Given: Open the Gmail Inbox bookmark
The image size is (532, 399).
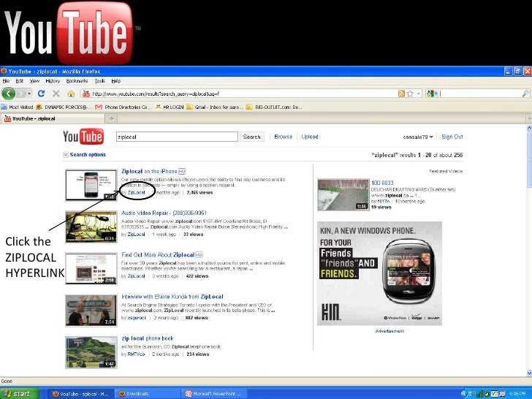Looking at the screenshot, I should [214, 107].
